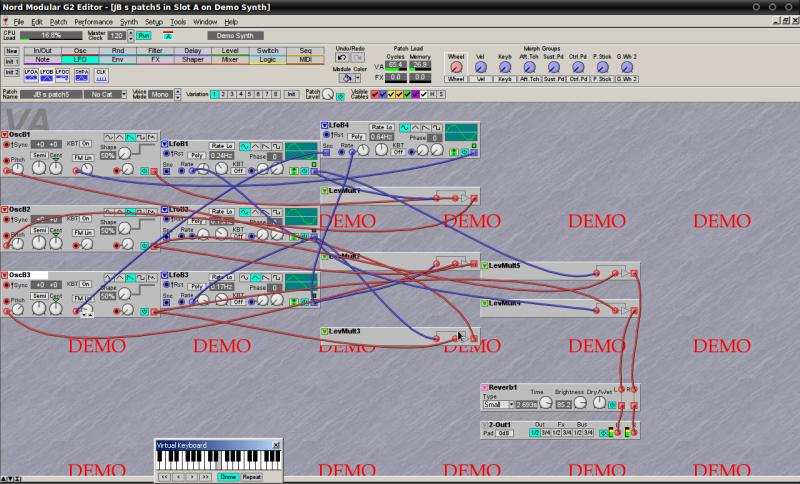
Task: Click the Init 1 button
Action: click(x=12, y=61)
